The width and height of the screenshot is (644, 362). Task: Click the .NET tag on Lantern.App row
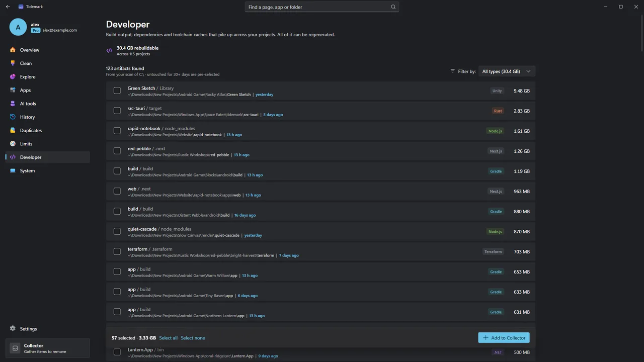coord(498,352)
